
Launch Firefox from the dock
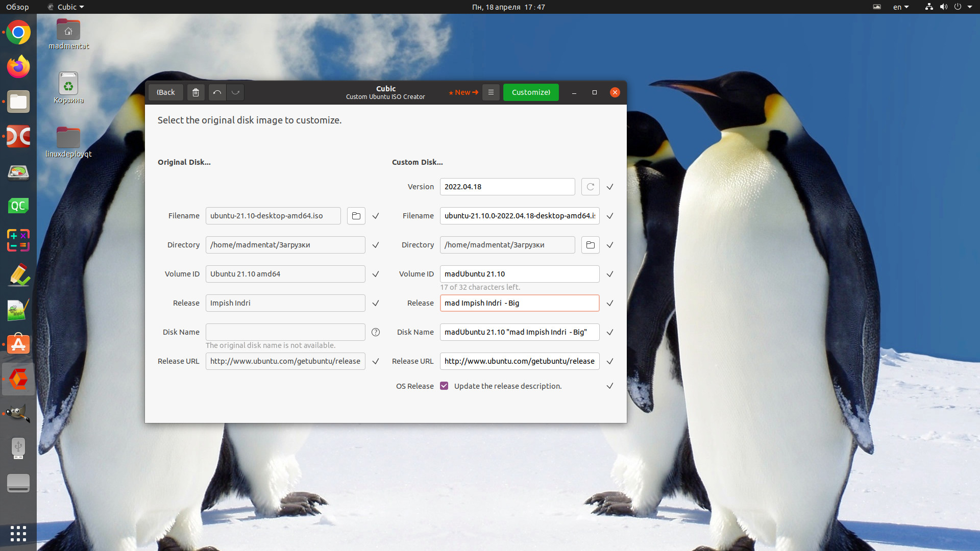point(18,67)
